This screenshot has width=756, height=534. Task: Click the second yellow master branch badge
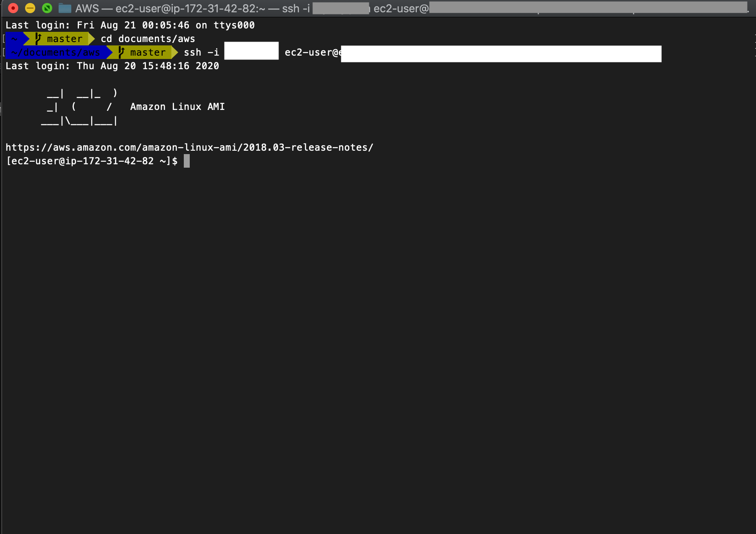pyautogui.click(x=146, y=52)
